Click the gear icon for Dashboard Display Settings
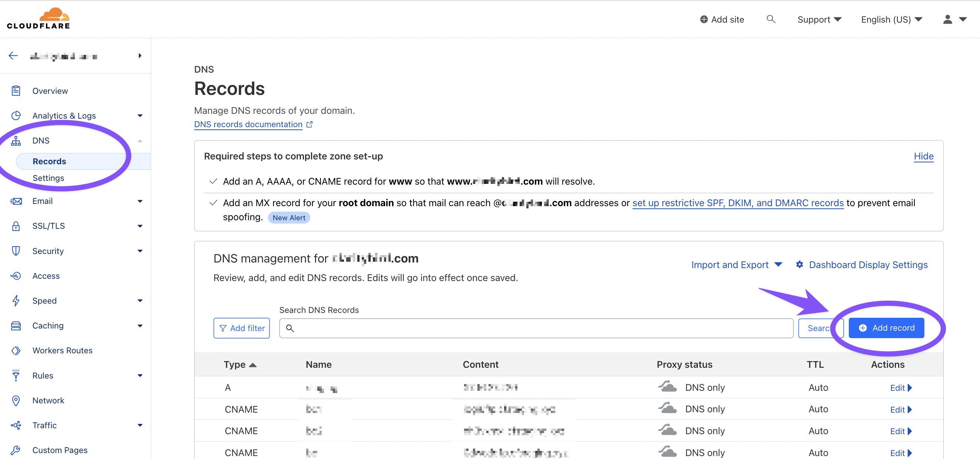Screen dimensions: 980x459 [x=799, y=264]
